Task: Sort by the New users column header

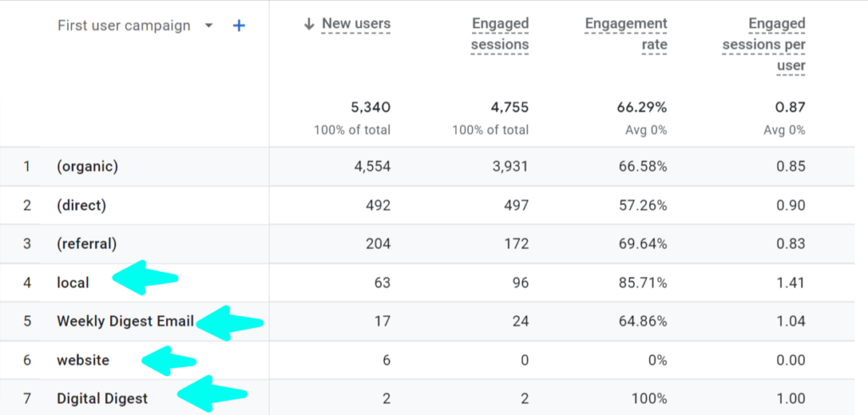Action: pos(356,24)
